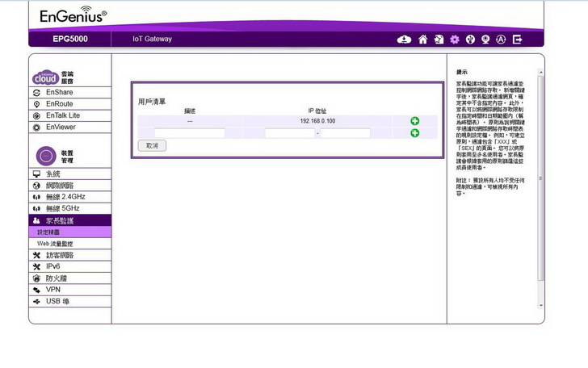This screenshot has height=368, width=588.
Task: Click the EPG5000 model label
Action: [70, 39]
